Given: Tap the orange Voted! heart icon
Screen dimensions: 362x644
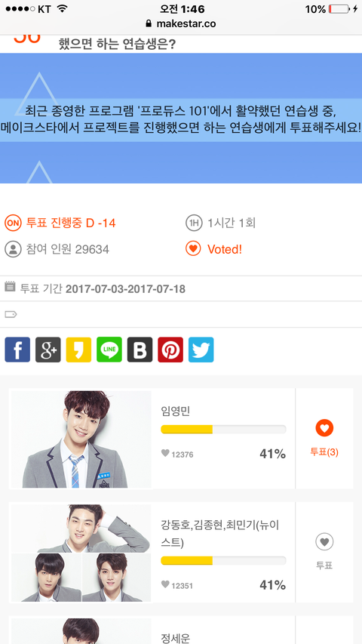Looking at the screenshot, I should point(193,249).
